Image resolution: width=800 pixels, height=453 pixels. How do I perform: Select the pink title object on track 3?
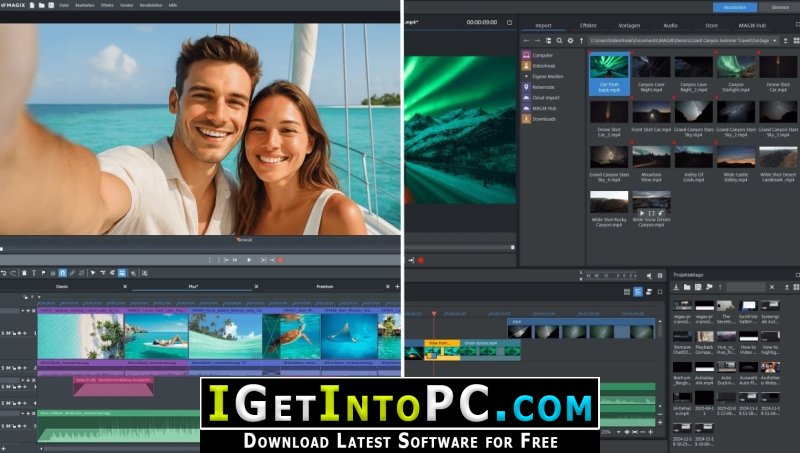113,387
